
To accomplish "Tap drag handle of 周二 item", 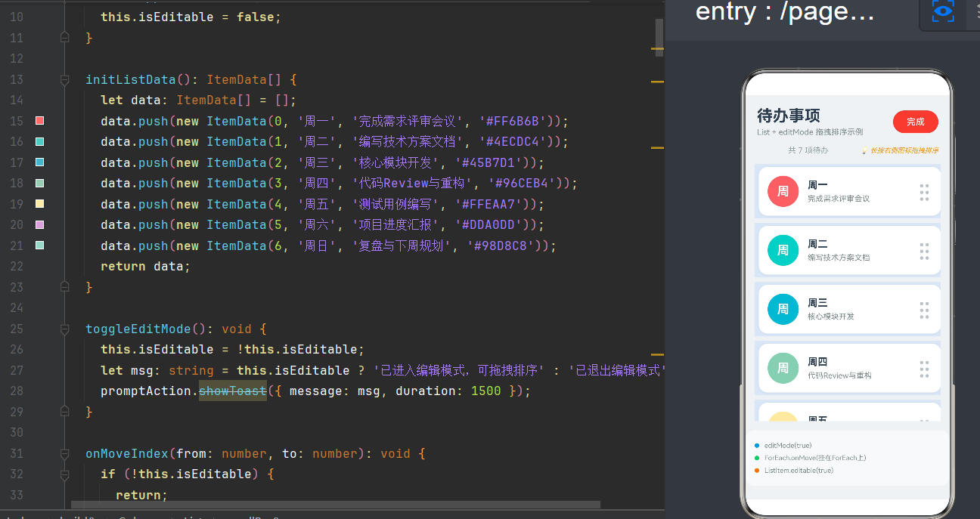I will pos(924,251).
